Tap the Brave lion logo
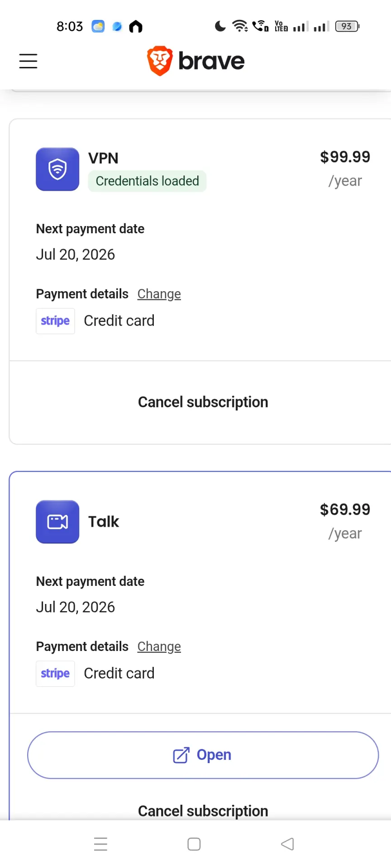 click(160, 61)
